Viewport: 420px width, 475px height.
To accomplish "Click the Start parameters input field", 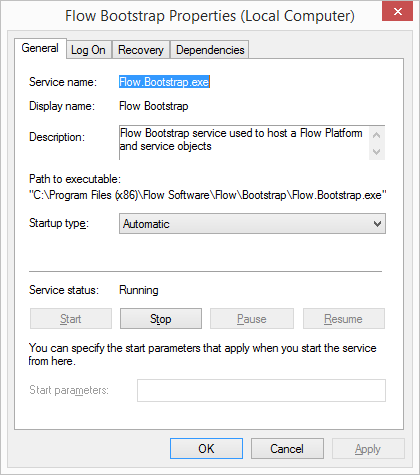I will point(261,390).
